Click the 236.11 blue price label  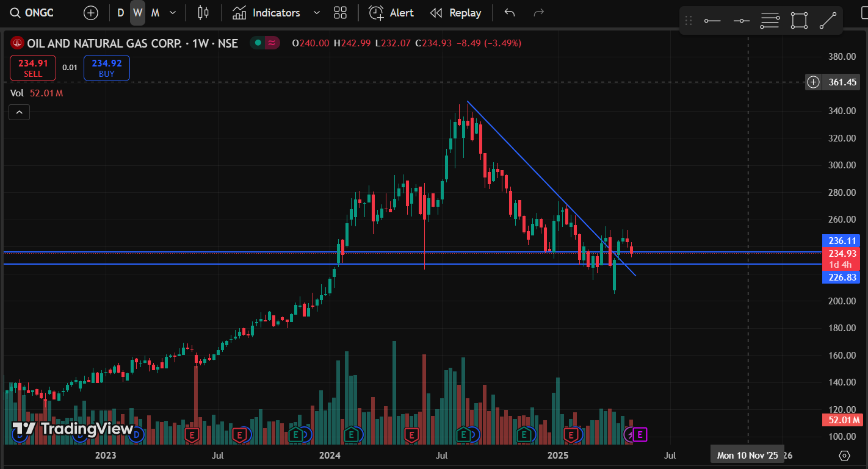pyautogui.click(x=842, y=240)
